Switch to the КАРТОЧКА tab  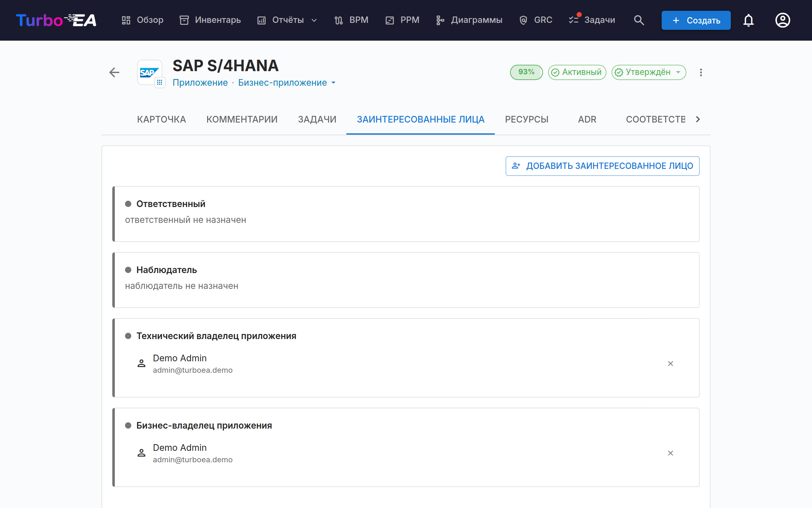pyautogui.click(x=161, y=119)
